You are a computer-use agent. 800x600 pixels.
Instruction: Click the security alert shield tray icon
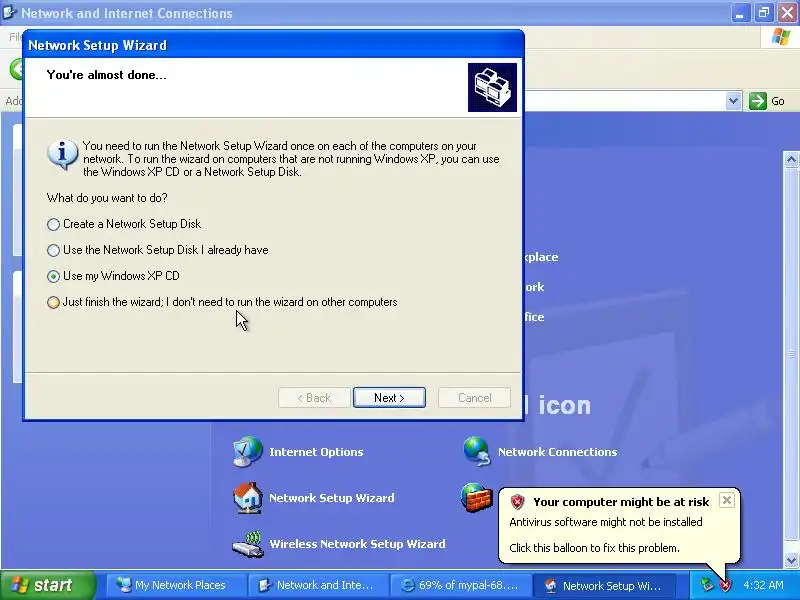pyautogui.click(x=725, y=585)
